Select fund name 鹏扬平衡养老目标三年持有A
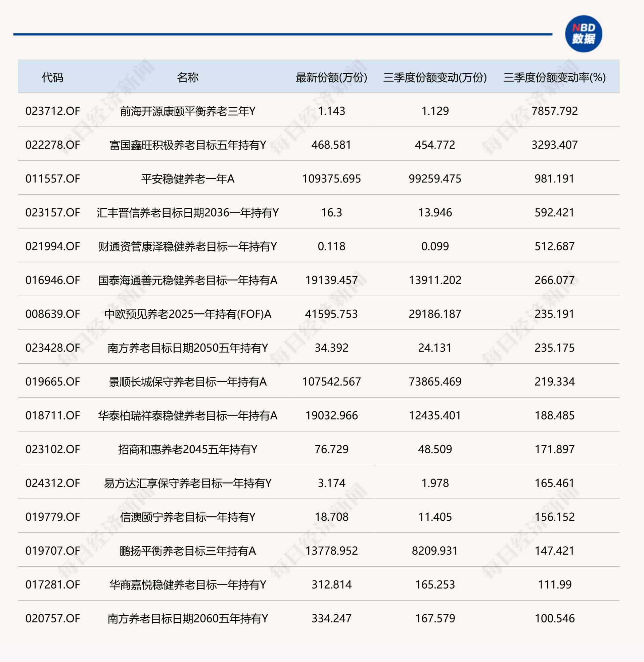 188,550
